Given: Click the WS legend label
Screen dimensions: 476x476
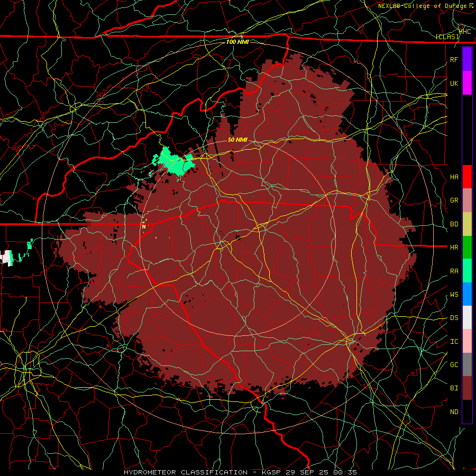Looking at the screenshot, I should point(454,295).
